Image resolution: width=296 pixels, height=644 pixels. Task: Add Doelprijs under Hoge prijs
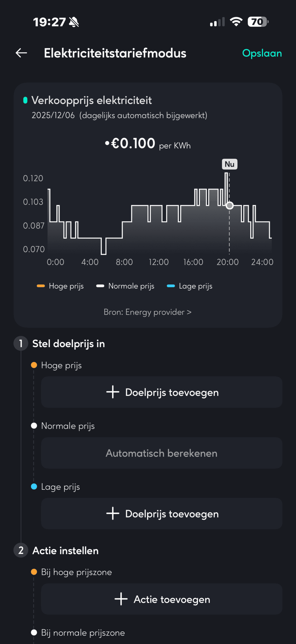[x=162, y=392]
